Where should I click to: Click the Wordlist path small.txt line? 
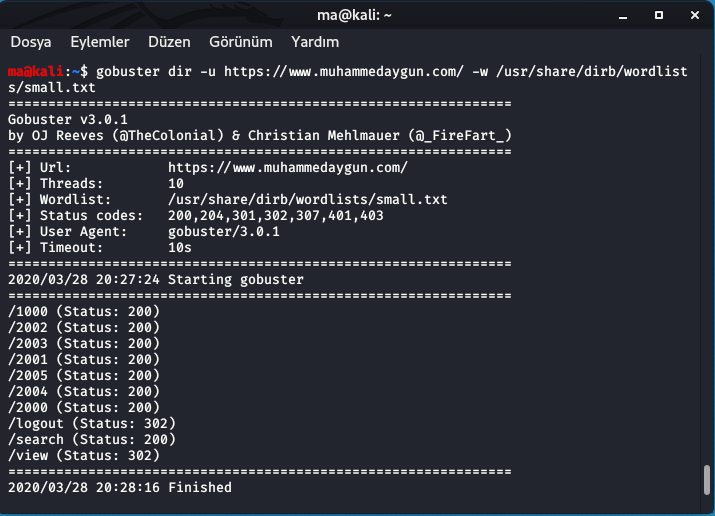[228, 200]
